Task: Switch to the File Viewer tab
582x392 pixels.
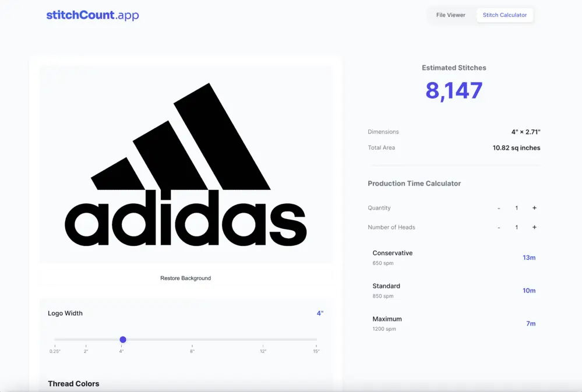Action: tap(450, 15)
